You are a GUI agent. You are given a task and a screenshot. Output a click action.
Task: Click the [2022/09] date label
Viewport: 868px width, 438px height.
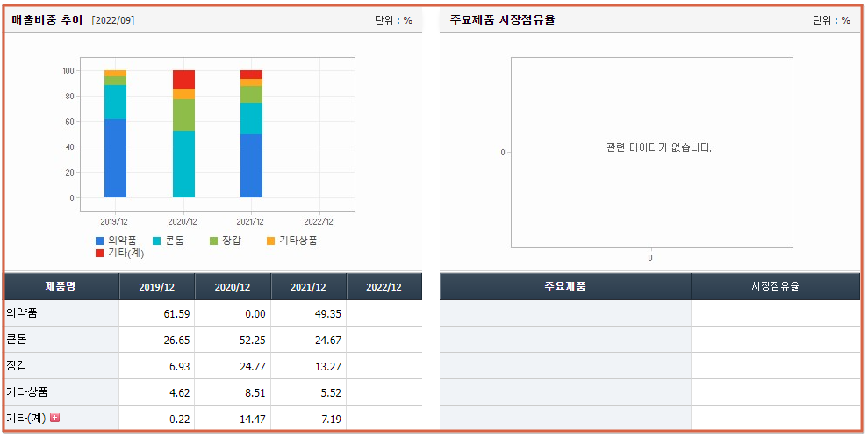(x=113, y=20)
